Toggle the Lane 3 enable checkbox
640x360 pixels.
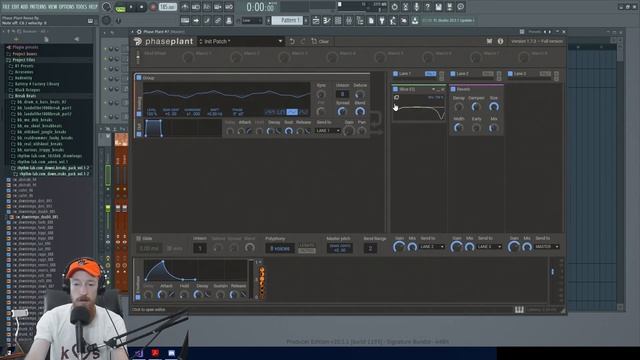(510, 74)
